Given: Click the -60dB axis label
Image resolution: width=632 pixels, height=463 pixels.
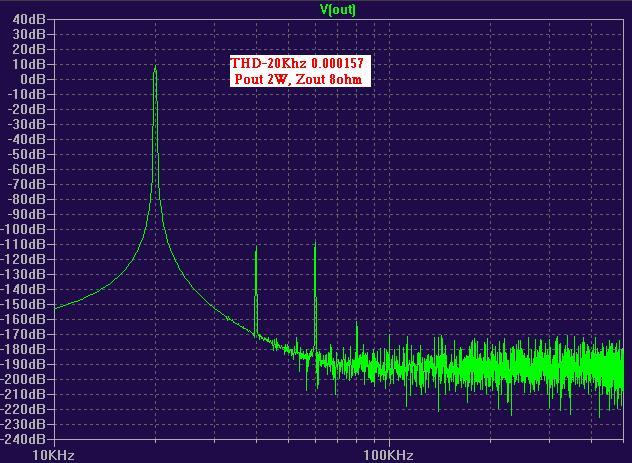Looking at the screenshot, I should click(27, 169).
